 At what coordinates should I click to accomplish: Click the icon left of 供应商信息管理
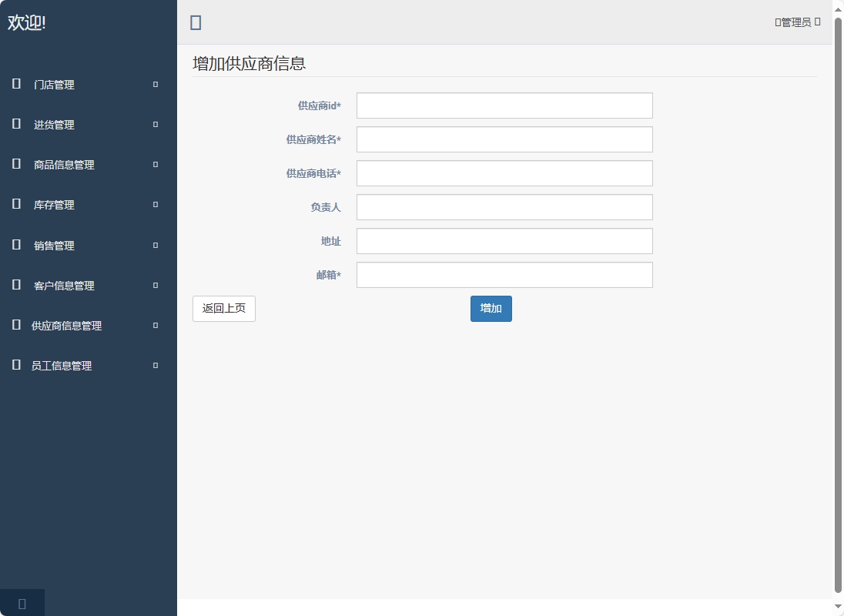coord(16,325)
